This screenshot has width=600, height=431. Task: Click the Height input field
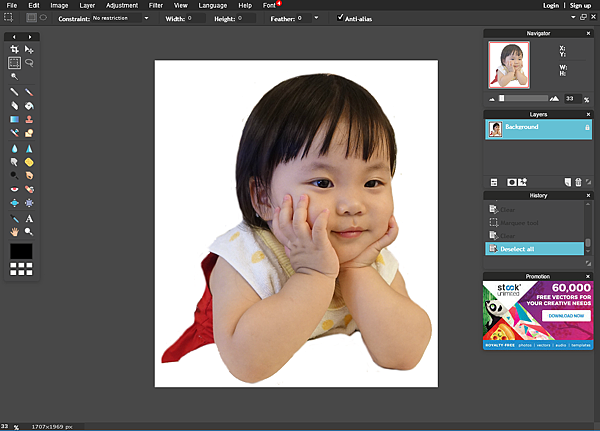point(246,18)
